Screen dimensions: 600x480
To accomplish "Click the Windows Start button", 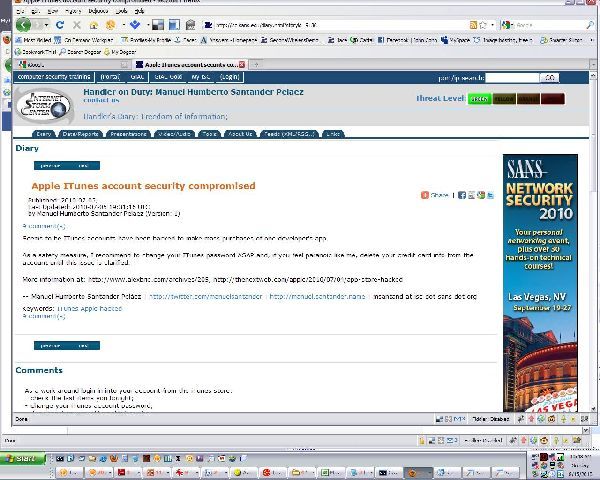I will [x=22, y=457].
